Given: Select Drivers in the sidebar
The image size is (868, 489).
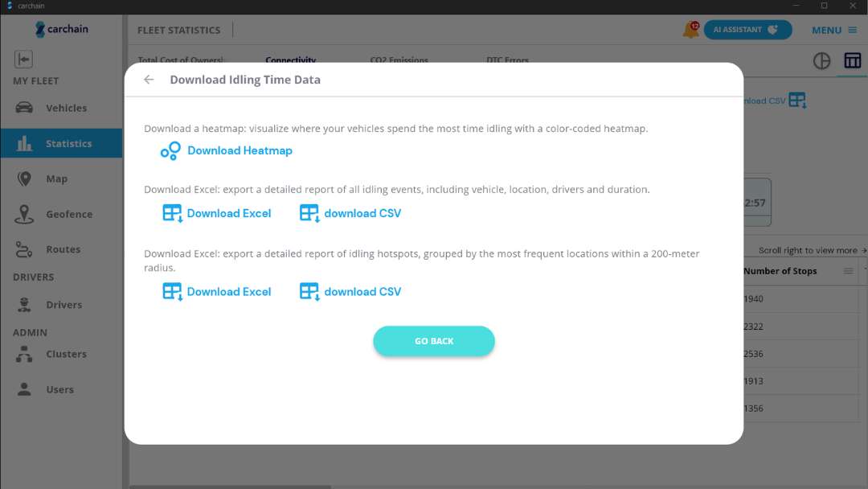Looking at the screenshot, I should (x=63, y=306).
